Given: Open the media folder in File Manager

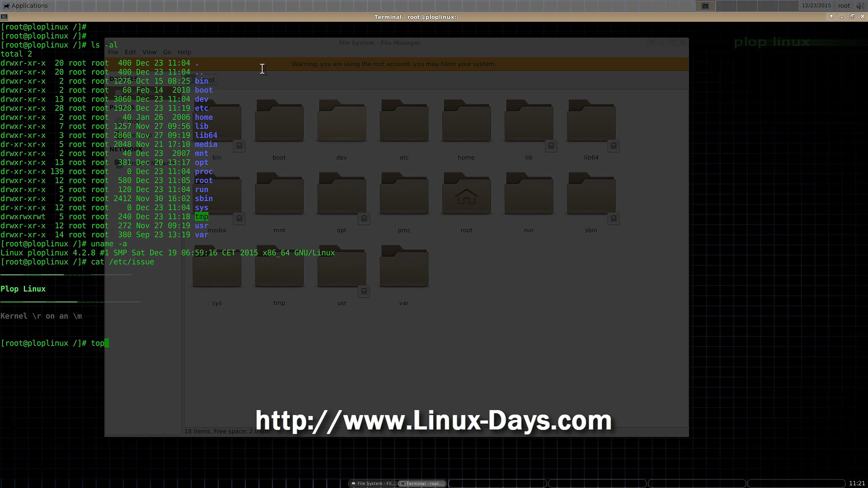Looking at the screenshot, I should point(217,194).
